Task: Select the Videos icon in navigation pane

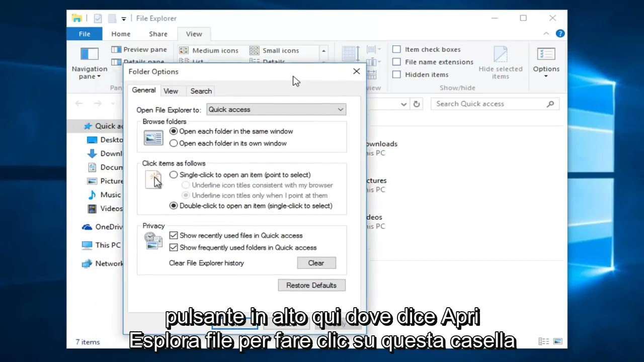Action: coord(92,208)
